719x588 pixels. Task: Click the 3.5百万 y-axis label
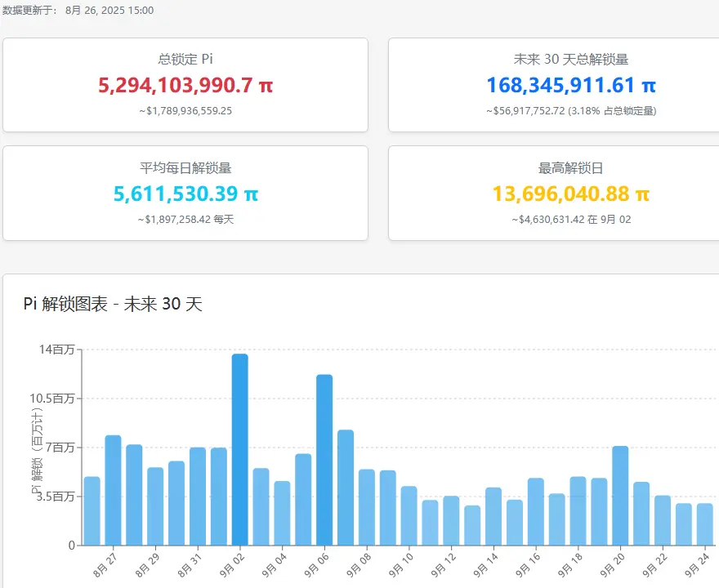56,497
